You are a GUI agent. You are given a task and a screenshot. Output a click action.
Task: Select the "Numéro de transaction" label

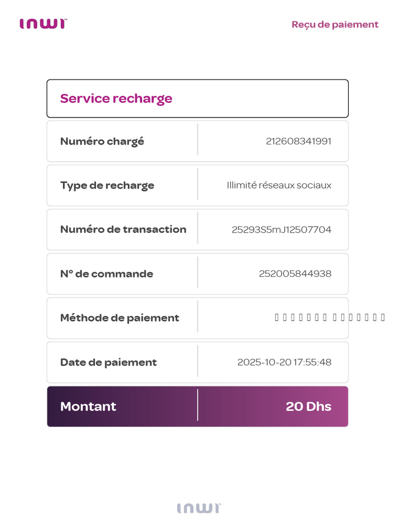coord(123,229)
